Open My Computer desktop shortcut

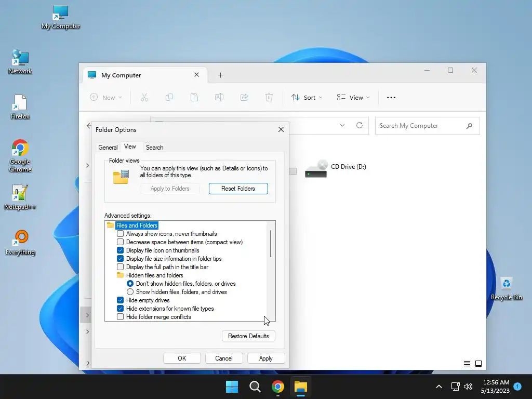[61, 17]
